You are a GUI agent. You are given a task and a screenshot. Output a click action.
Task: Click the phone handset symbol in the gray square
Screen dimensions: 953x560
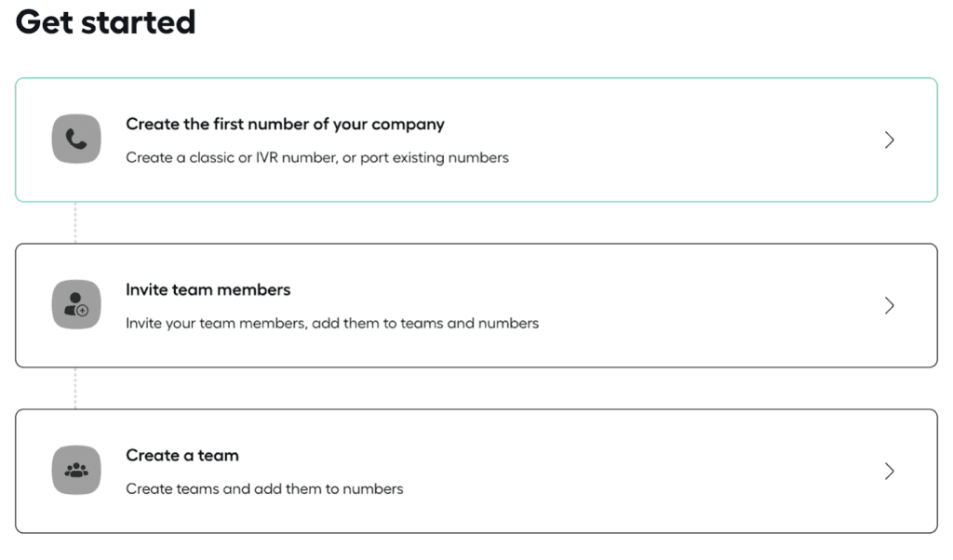(x=76, y=138)
